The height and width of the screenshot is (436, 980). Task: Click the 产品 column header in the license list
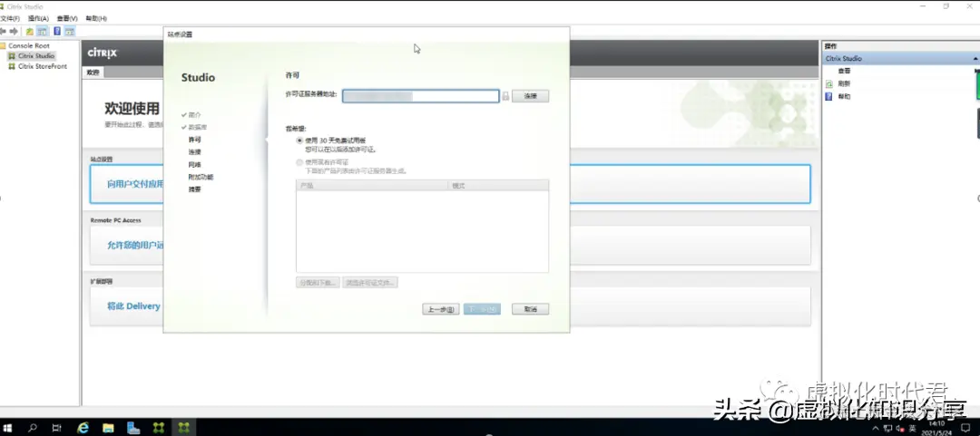tap(372, 186)
